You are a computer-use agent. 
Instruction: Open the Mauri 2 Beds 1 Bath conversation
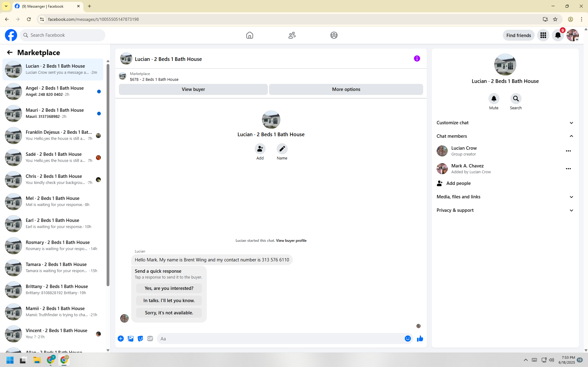pyautogui.click(x=53, y=114)
